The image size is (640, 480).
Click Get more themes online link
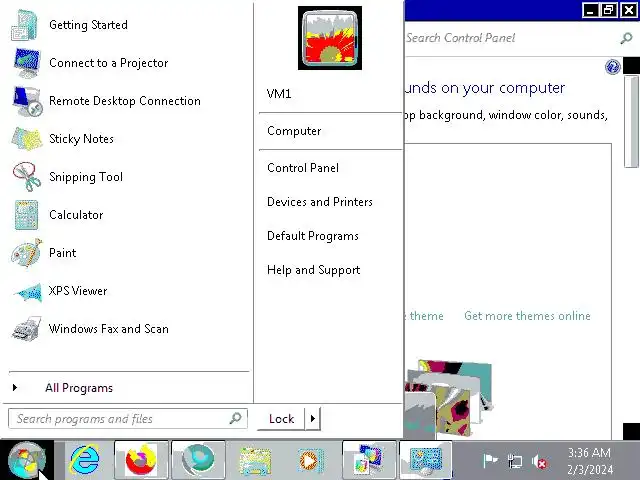pyautogui.click(x=527, y=316)
